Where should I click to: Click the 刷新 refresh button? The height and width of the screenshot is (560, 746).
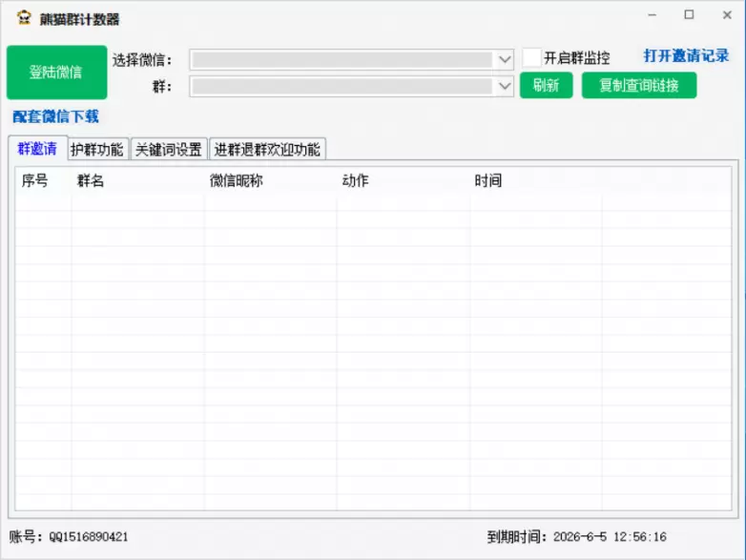click(x=546, y=85)
